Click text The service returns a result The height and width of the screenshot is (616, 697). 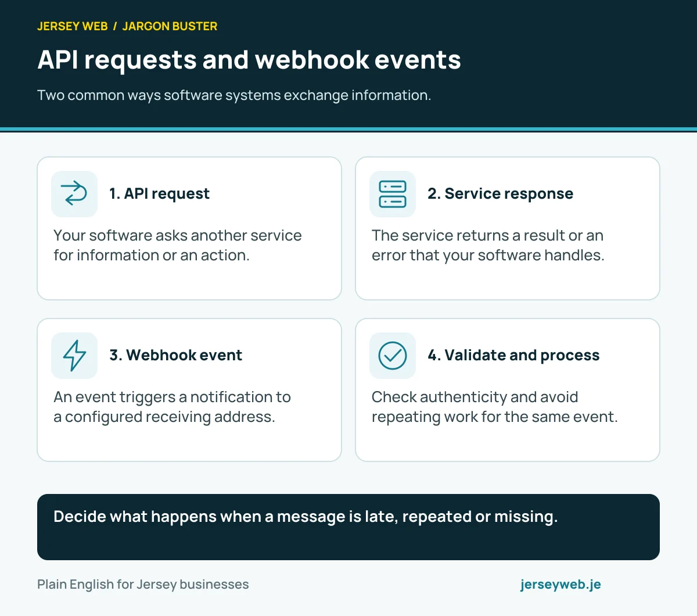click(488, 245)
